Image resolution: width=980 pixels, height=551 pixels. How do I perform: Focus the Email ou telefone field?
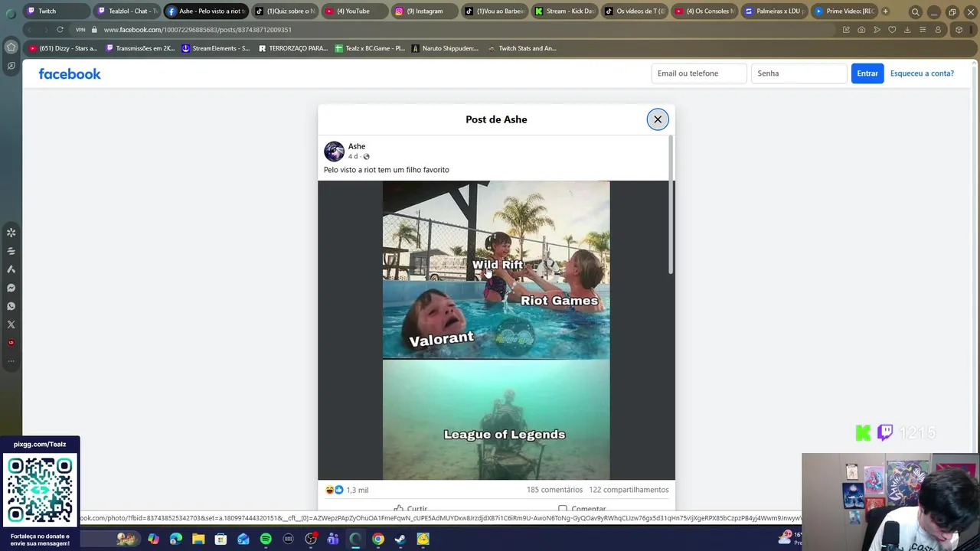pyautogui.click(x=699, y=73)
